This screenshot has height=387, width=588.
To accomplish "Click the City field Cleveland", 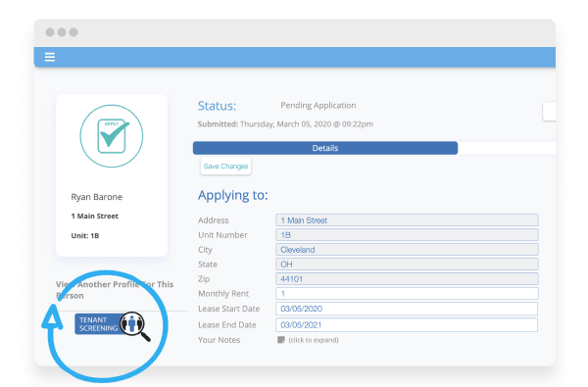I will (407, 250).
